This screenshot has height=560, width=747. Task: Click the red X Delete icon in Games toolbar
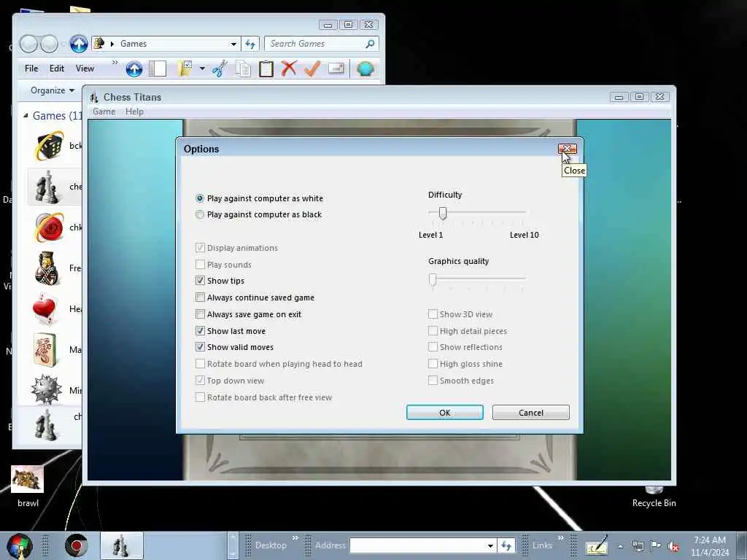289,69
